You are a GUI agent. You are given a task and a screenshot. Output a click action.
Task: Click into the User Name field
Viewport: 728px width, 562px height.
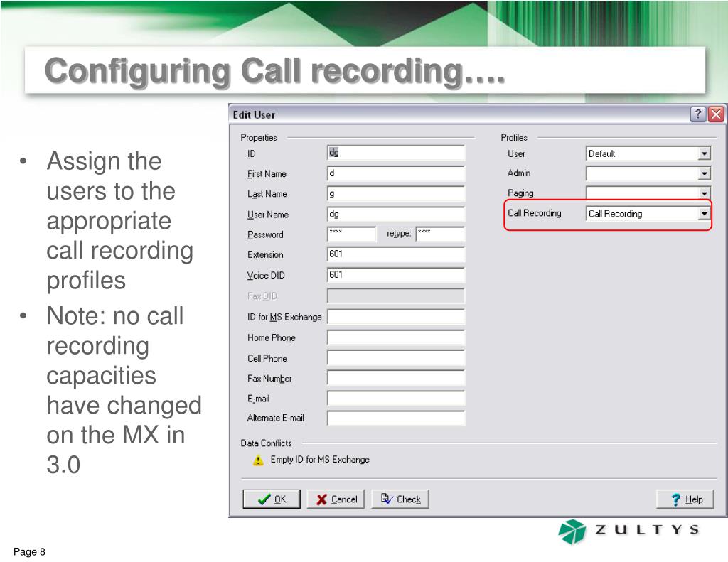click(396, 214)
